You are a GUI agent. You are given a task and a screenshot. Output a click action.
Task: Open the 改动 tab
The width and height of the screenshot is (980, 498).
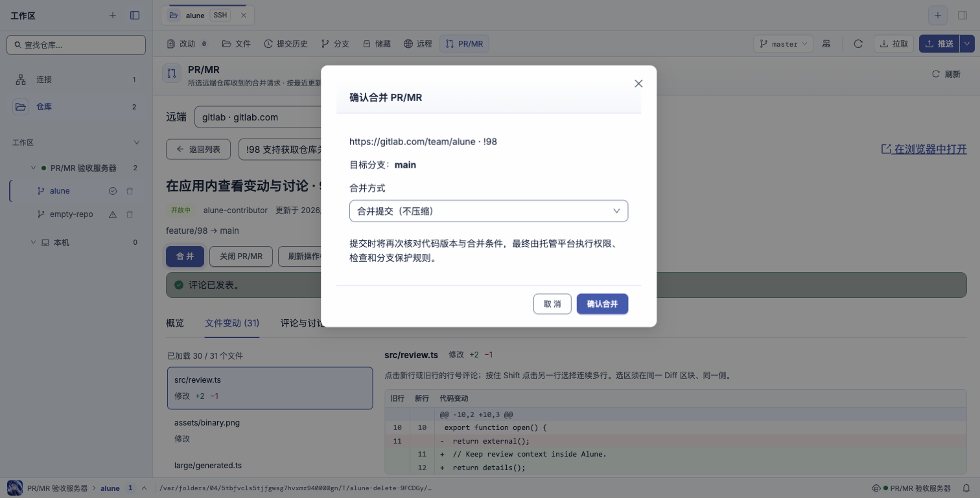(187, 44)
